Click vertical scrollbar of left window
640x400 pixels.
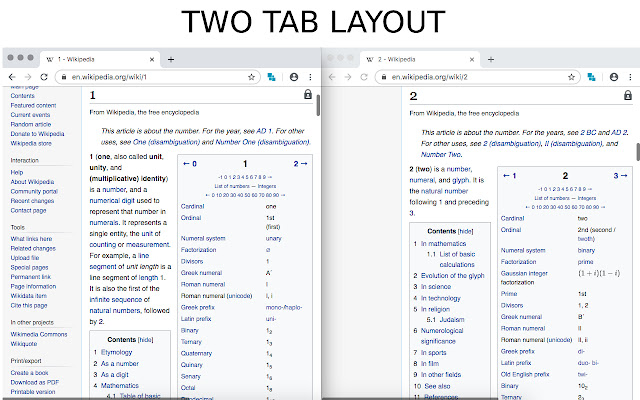coord(318,105)
